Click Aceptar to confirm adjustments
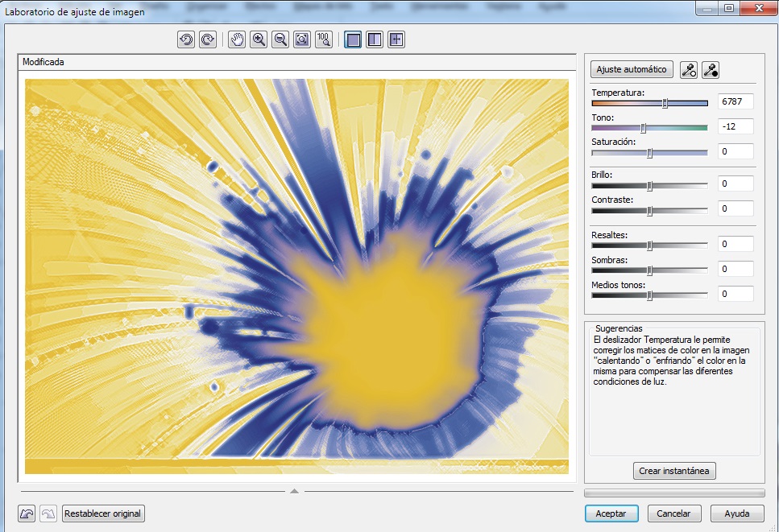The image size is (779, 532). (611, 513)
